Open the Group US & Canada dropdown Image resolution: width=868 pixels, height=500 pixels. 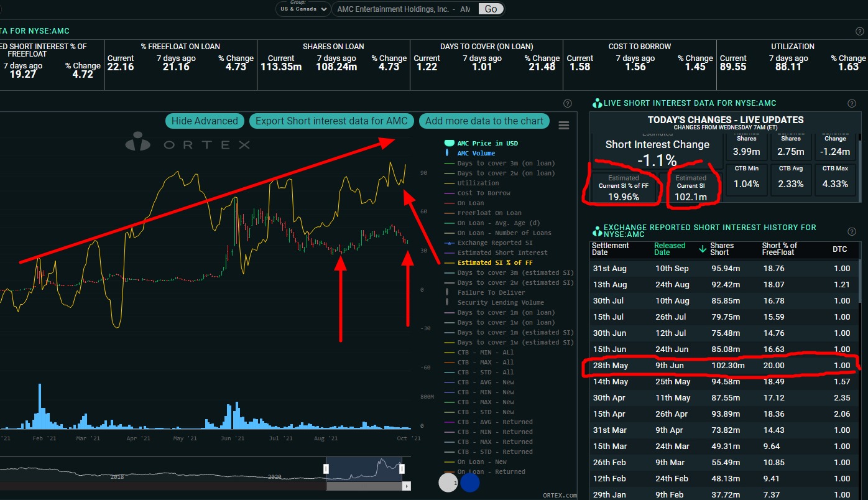click(x=305, y=9)
